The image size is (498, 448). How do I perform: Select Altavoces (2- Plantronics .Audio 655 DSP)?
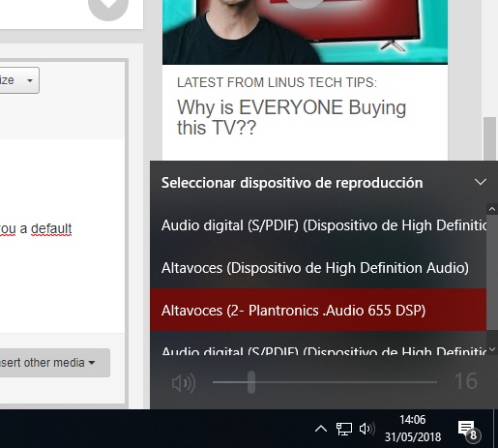click(x=318, y=310)
